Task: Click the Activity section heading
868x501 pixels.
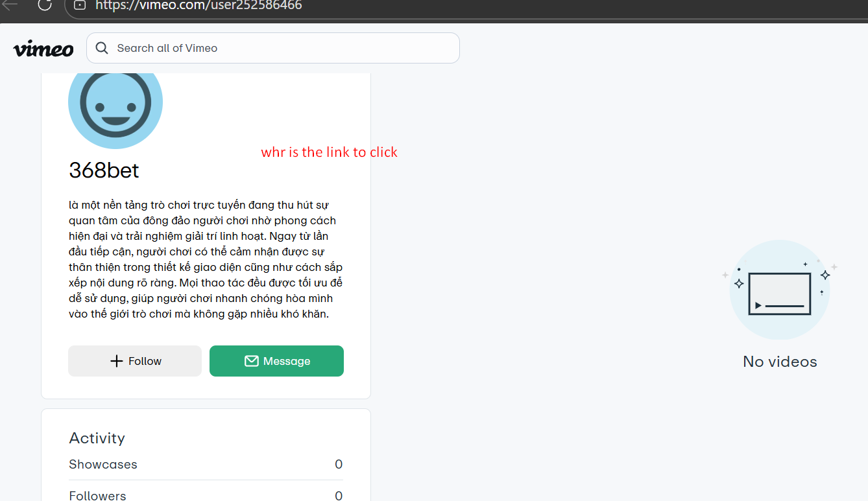Action: [x=97, y=438]
